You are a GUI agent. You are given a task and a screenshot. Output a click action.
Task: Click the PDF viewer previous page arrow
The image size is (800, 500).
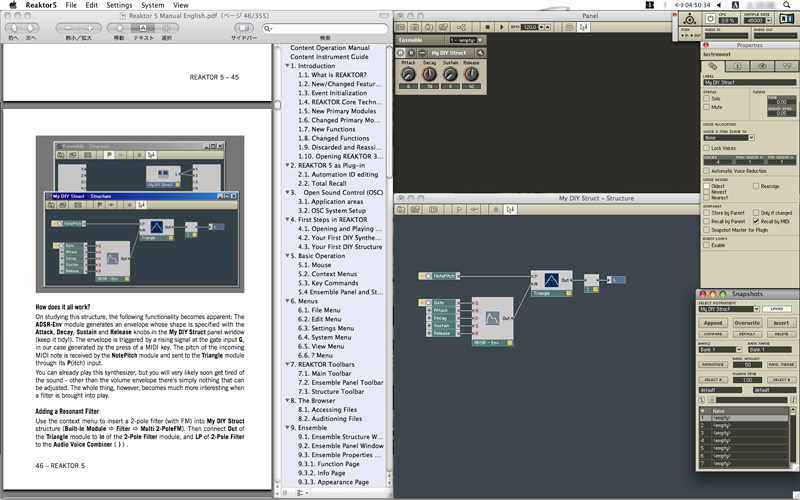point(14,28)
